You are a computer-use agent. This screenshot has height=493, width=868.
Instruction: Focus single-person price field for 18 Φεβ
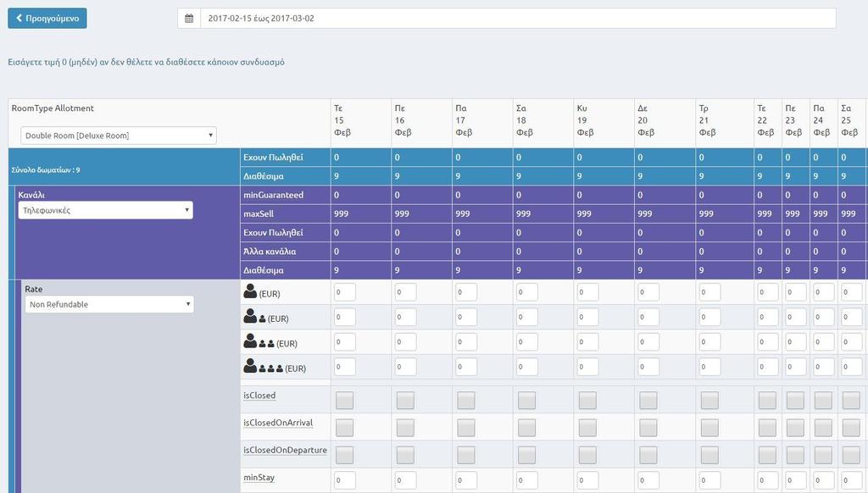[x=526, y=292]
